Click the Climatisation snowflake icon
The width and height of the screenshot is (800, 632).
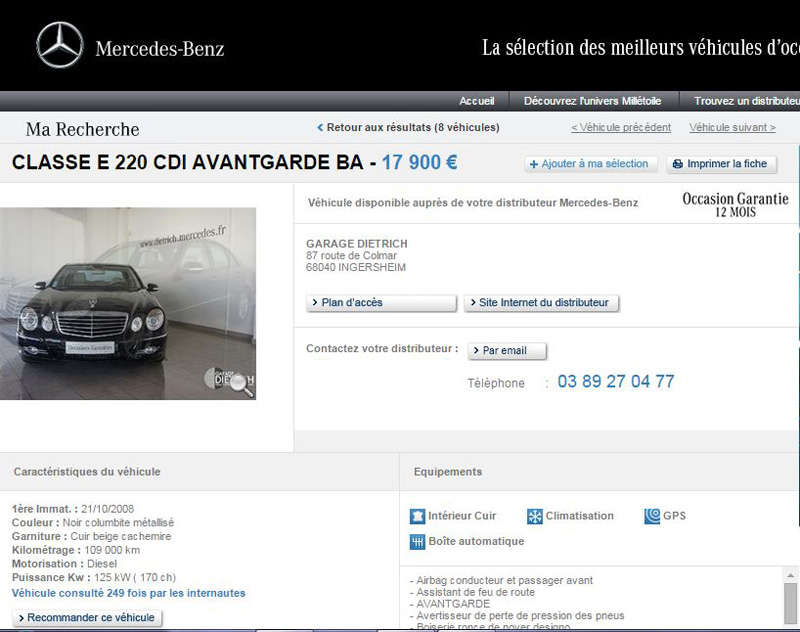click(535, 516)
